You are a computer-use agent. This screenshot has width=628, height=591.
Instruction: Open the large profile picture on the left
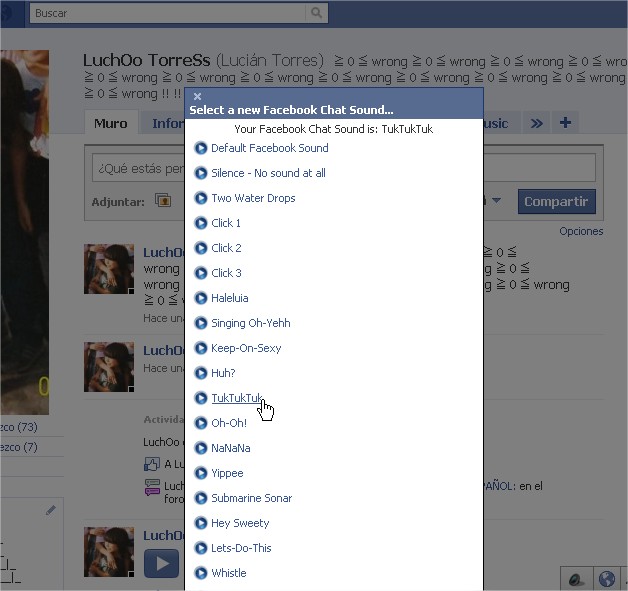pos(25,232)
